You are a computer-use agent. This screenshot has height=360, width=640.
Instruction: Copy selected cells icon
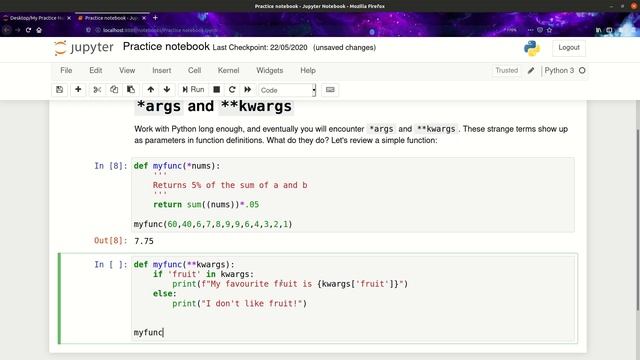point(114,90)
